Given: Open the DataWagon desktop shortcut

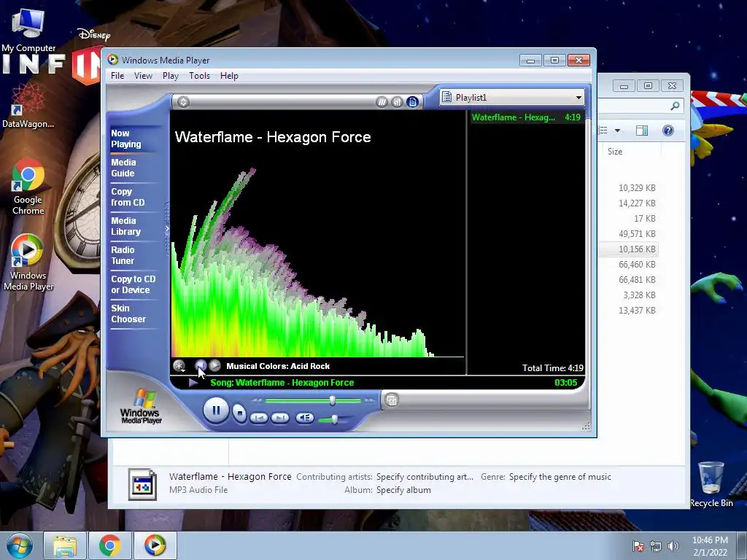Looking at the screenshot, I should (28, 106).
